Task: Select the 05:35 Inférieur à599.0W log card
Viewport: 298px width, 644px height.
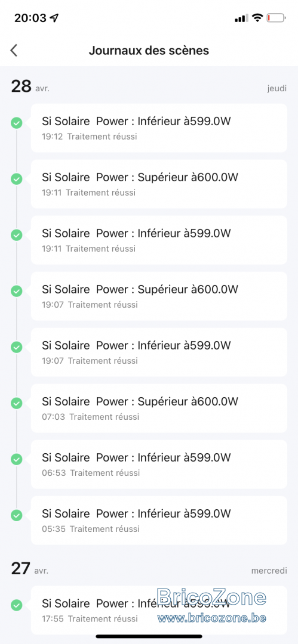Action: pyautogui.click(x=159, y=521)
